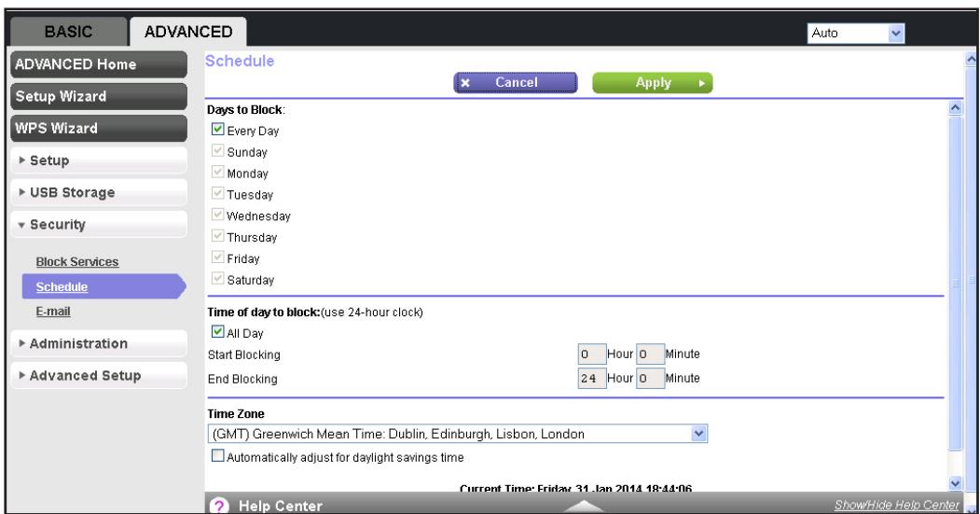This screenshot has height=514, width=980.
Task: Open the Auto language dropdown
Action: 856,34
